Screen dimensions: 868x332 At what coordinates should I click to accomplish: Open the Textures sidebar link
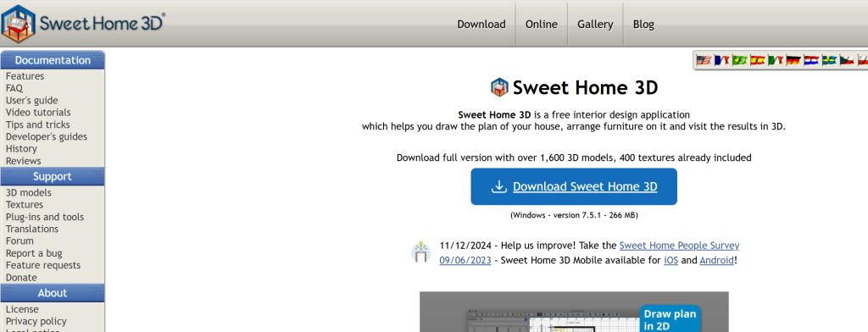[25, 205]
